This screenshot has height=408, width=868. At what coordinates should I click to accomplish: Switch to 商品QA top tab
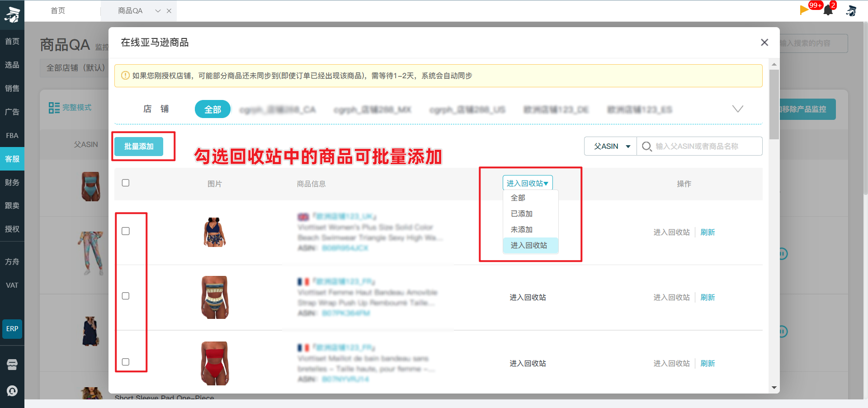(130, 11)
